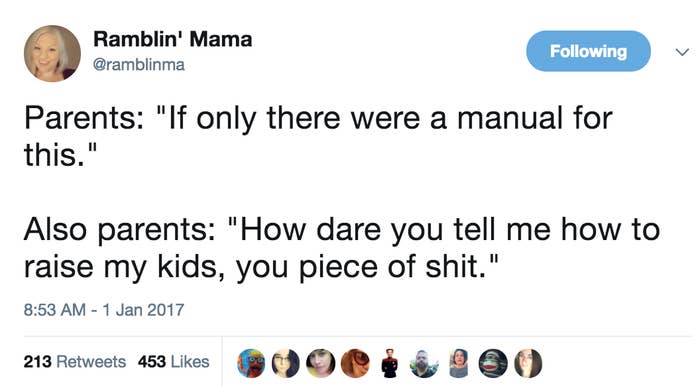Open the bearded man liker avatar
The image size is (700, 386).
424,363
